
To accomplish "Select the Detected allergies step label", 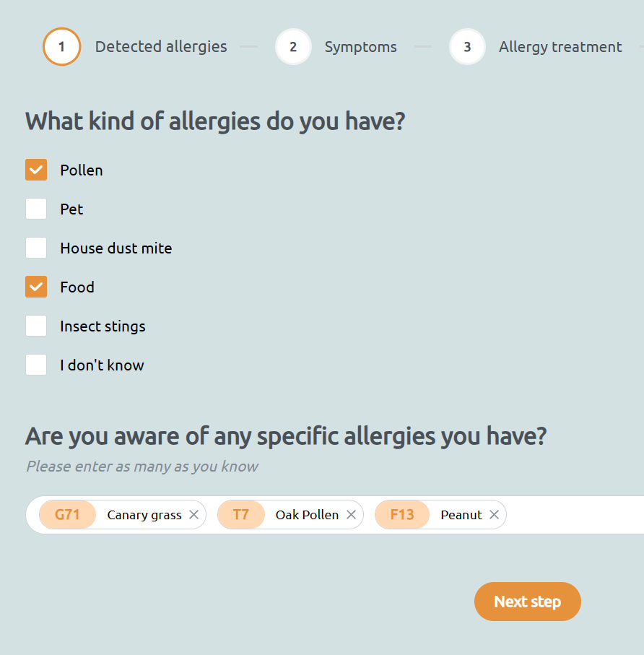I will tap(160, 47).
